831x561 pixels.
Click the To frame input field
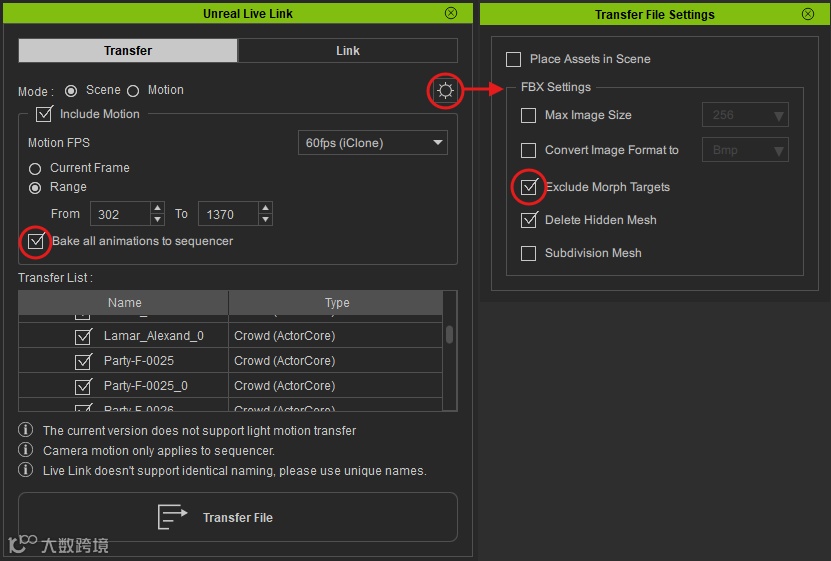(228, 214)
